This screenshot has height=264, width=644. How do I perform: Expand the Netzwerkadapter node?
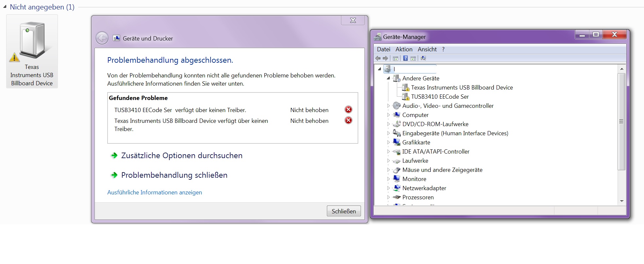(388, 188)
